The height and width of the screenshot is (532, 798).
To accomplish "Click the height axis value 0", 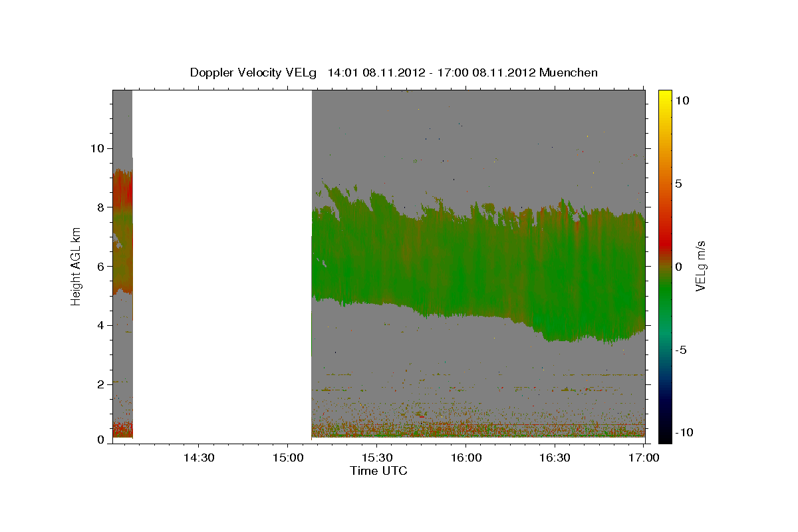I will tap(102, 440).
